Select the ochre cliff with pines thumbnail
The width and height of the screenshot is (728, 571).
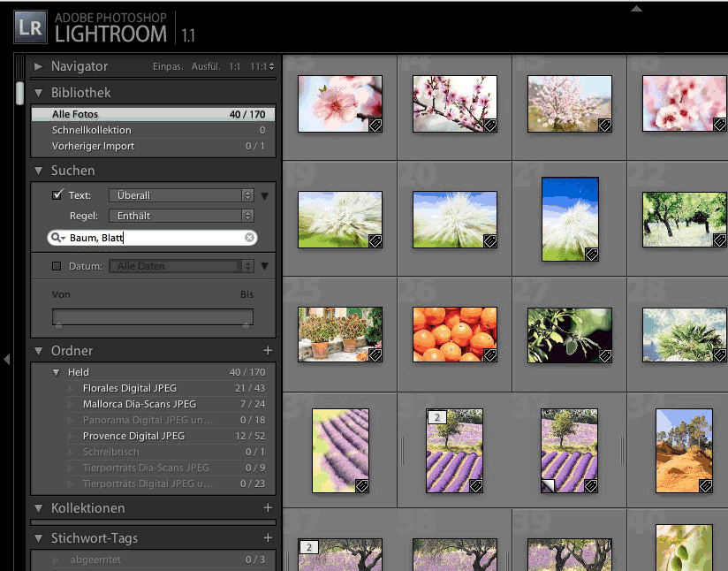(685, 451)
